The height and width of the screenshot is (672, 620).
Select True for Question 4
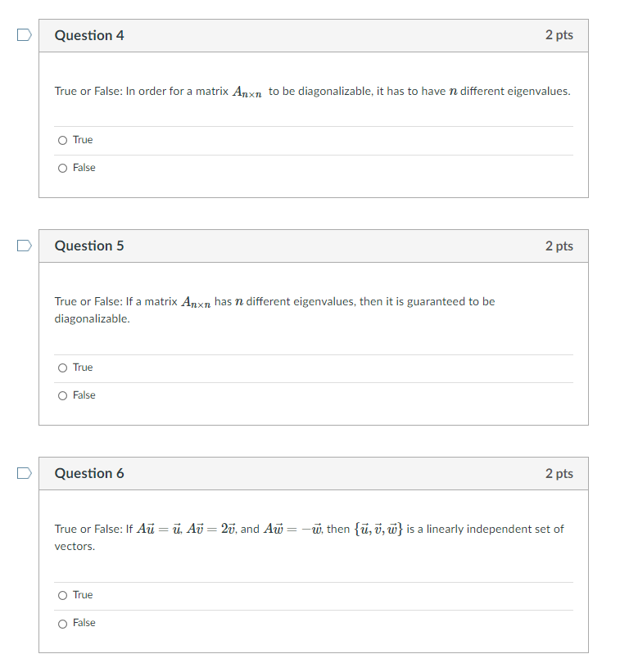(x=62, y=140)
